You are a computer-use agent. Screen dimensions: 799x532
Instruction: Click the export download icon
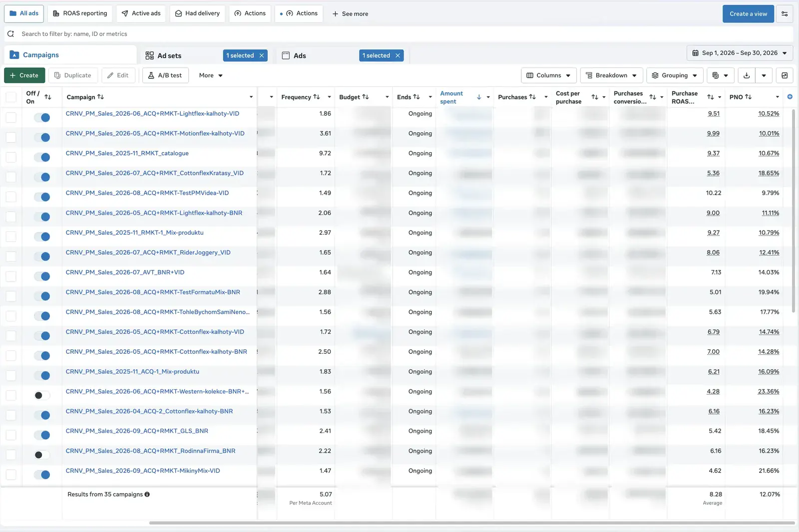(x=747, y=75)
